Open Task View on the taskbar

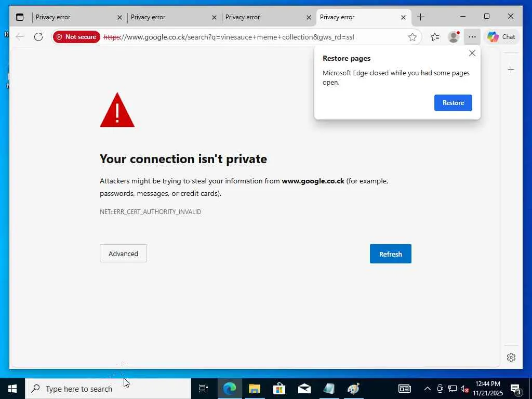(204, 389)
